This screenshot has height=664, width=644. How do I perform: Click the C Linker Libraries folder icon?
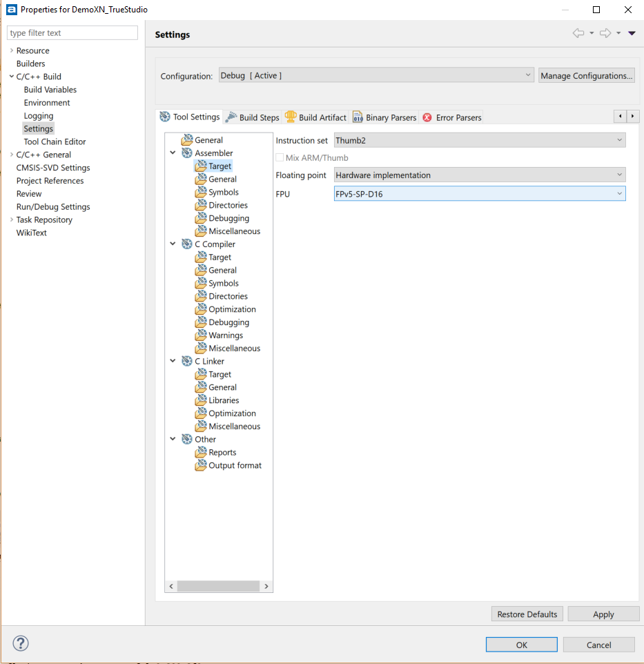coord(201,400)
